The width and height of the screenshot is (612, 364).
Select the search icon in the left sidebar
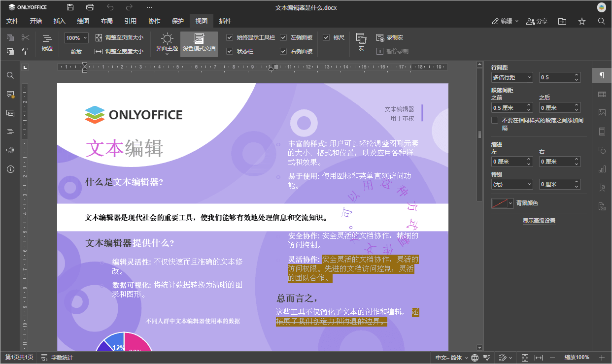(10, 75)
